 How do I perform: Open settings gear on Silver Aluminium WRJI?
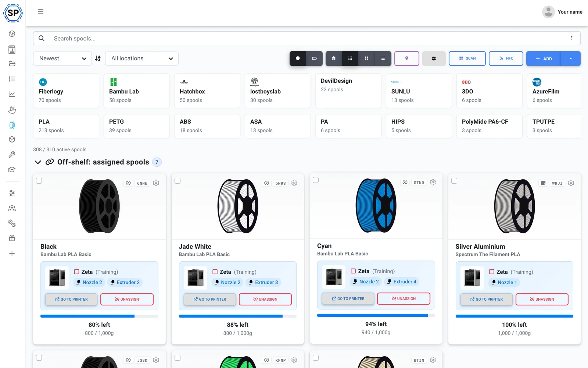pos(571,183)
